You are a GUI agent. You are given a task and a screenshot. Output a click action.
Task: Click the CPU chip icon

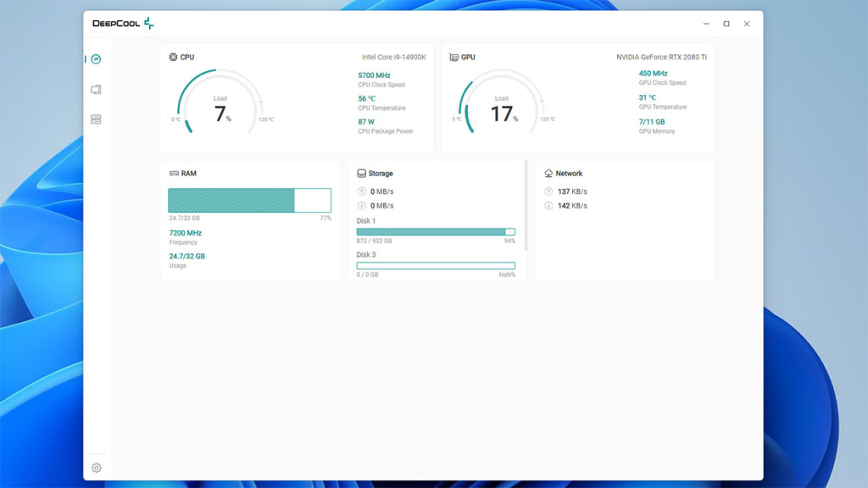coord(174,58)
